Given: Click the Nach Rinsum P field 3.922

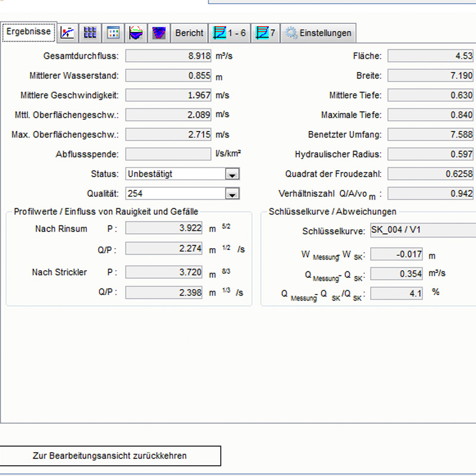Looking at the screenshot, I should click(x=164, y=228).
